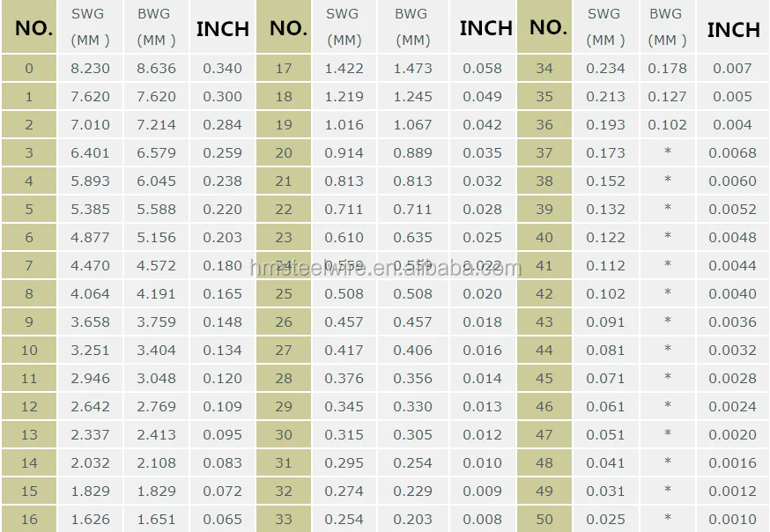This screenshot has width=770, height=532.
Task: Click the 0.0010 inch cell
Action: (732, 519)
